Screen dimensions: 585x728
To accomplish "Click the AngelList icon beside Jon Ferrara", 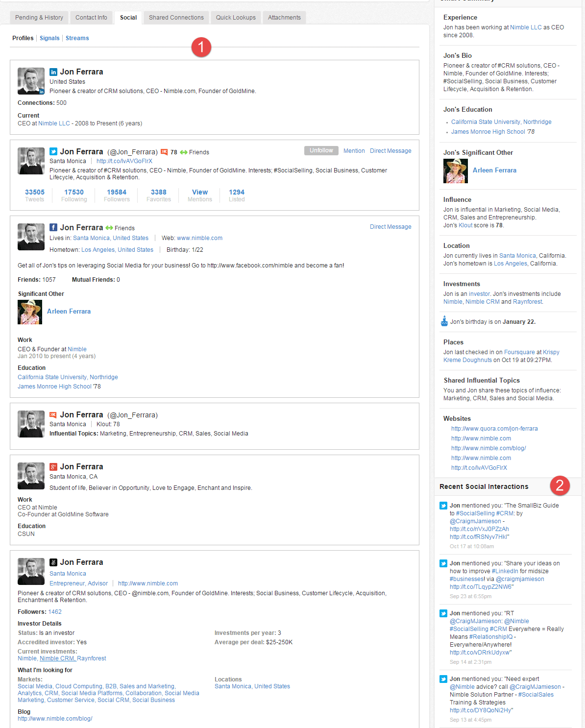I will (53, 562).
